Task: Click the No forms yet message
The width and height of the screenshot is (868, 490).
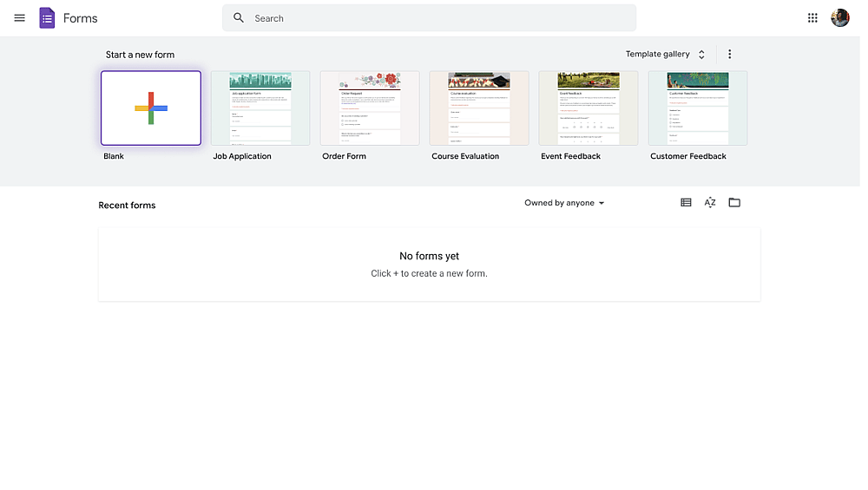Action: [x=430, y=256]
